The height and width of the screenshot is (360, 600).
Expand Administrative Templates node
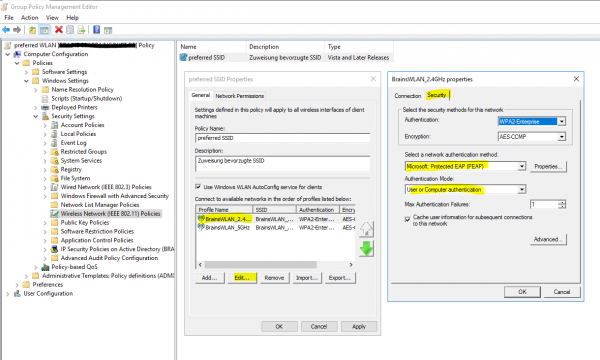click(26, 276)
